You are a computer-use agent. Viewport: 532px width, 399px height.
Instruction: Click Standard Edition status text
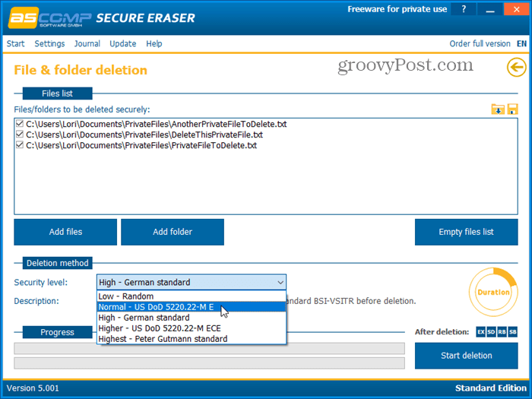(x=491, y=388)
